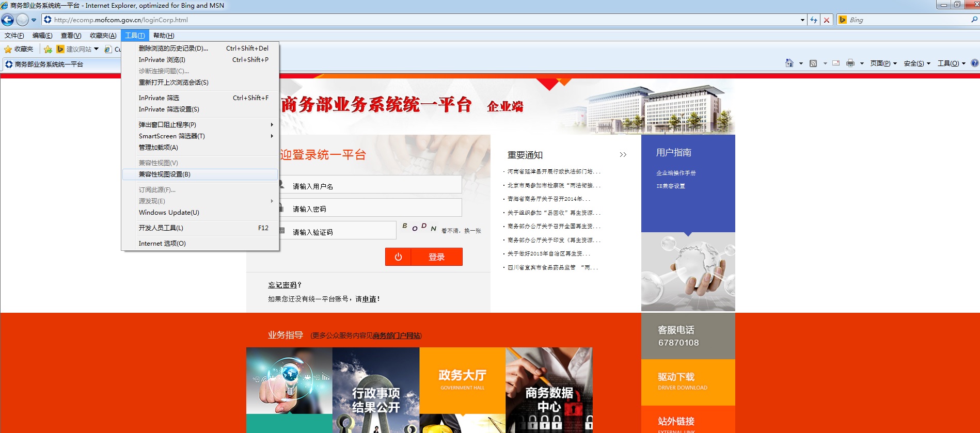The width and height of the screenshot is (980, 433).
Task: Click the Read mail icon
Action: [x=836, y=63]
